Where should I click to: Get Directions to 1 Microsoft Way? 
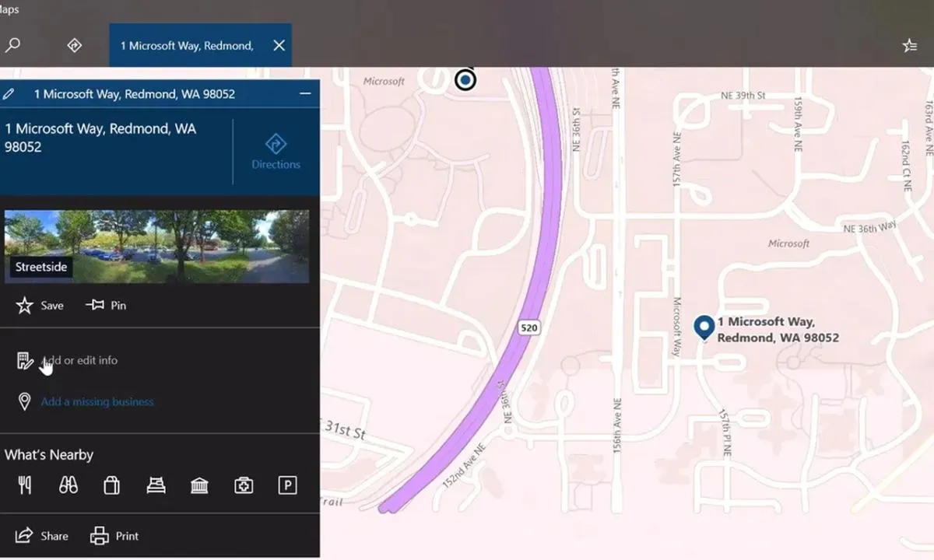276,152
